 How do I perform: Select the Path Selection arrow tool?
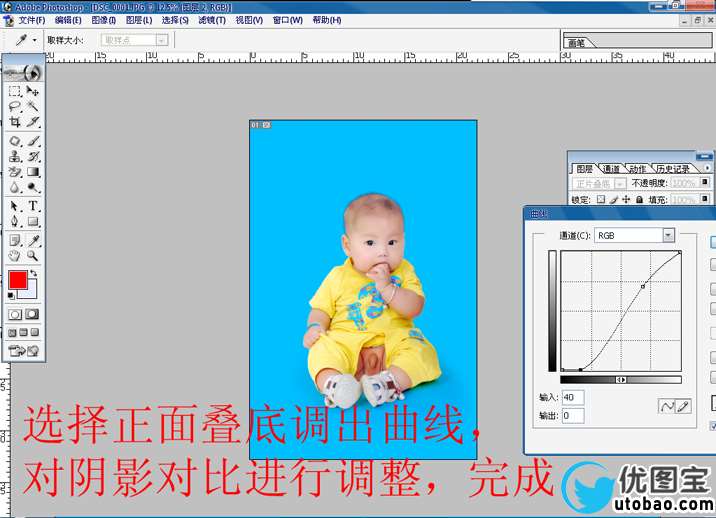[x=15, y=206]
